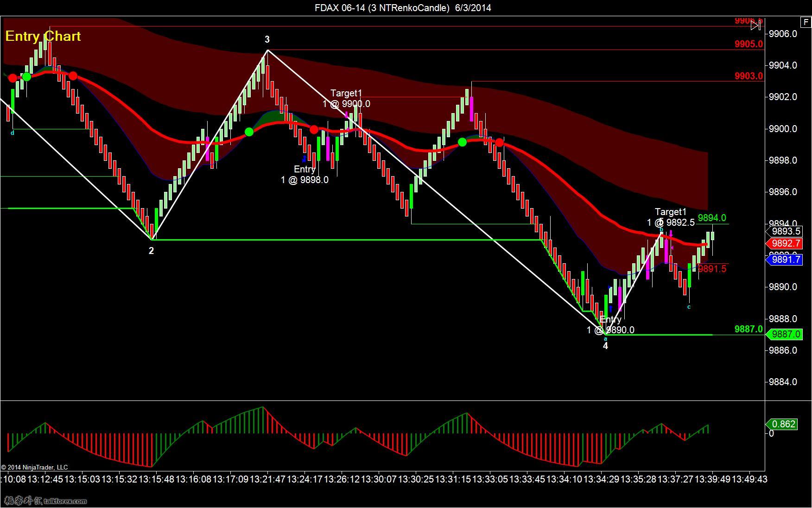Click the 13:26:12 time axis label
Image resolution: width=812 pixels, height=508 pixels.
342,479
